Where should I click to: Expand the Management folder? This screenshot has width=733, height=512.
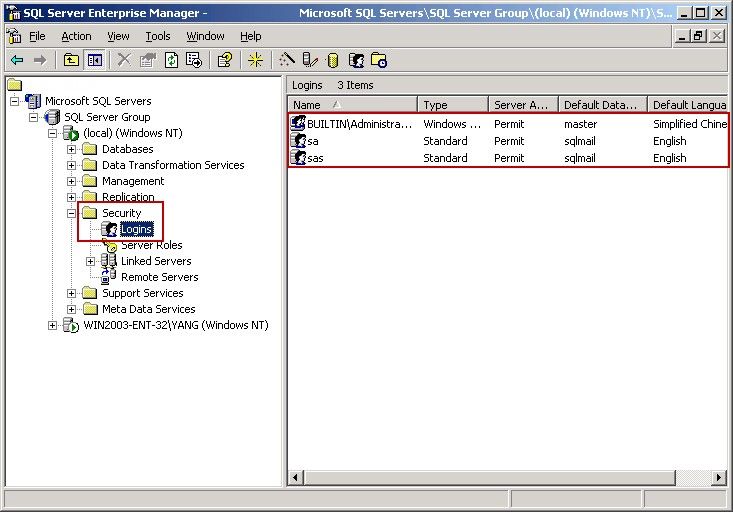(x=71, y=181)
